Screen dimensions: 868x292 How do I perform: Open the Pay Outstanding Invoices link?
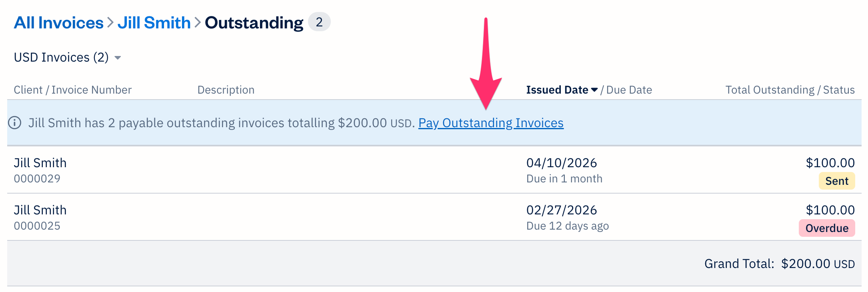click(x=491, y=123)
